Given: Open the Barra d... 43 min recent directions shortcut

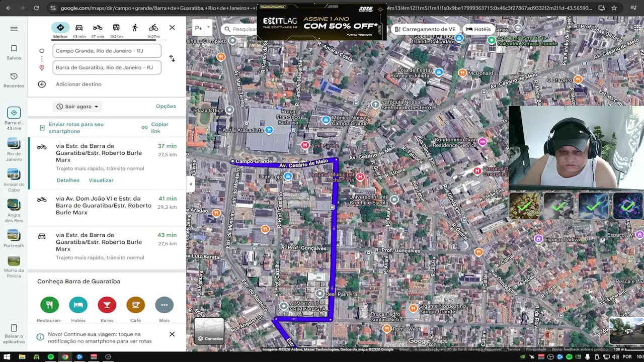Looking at the screenshot, I should [x=14, y=119].
